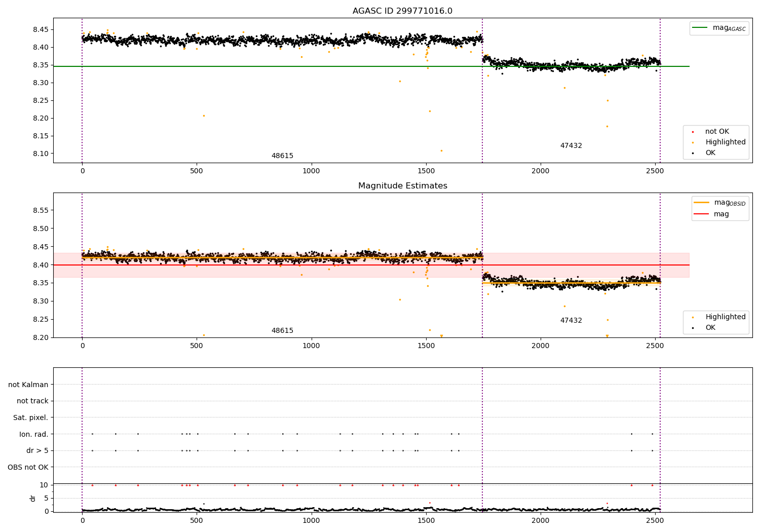Click the 'OBS not OK' axis label
This screenshot has width=760, height=532.
point(28,467)
